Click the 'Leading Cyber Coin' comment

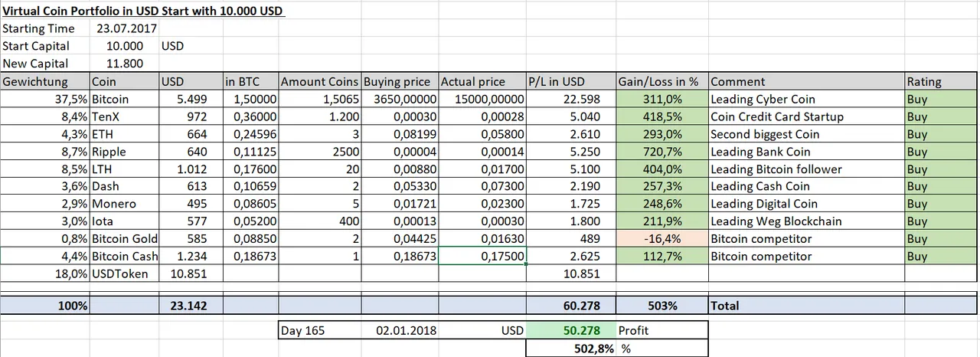(806, 99)
